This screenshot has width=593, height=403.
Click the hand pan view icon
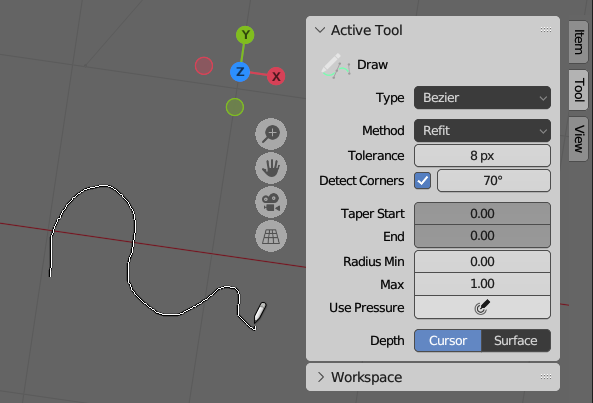click(x=271, y=168)
